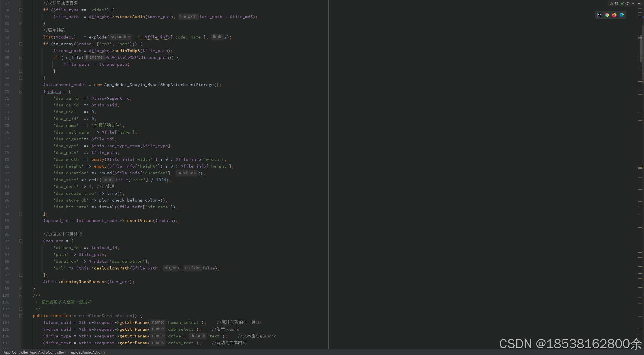Click the displayJsonSuccess method call
Image resolution: width=644 pixels, height=355 pixels.
click(84, 282)
